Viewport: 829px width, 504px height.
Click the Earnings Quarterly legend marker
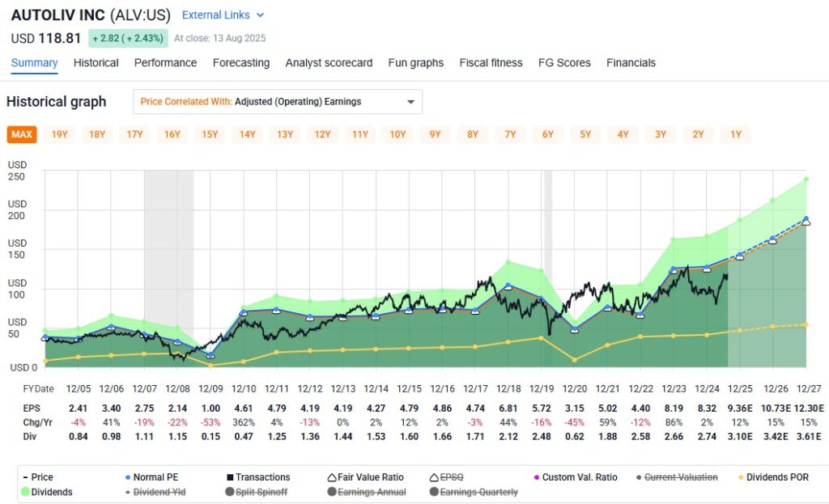tap(434, 490)
